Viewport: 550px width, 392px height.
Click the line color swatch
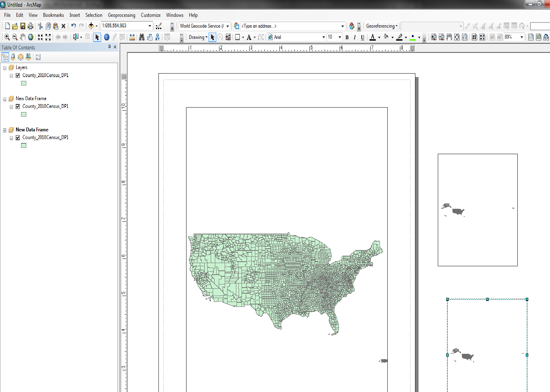tap(399, 37)
